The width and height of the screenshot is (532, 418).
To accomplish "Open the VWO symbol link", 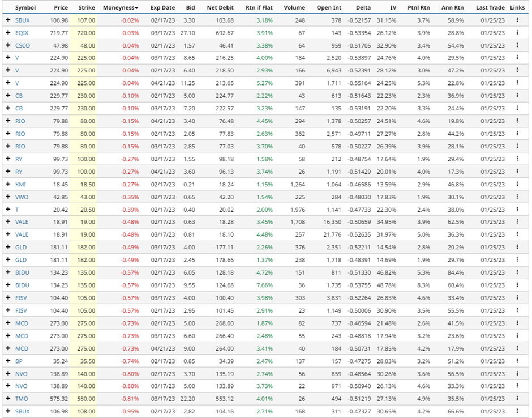I will click(x=22, y=197).
